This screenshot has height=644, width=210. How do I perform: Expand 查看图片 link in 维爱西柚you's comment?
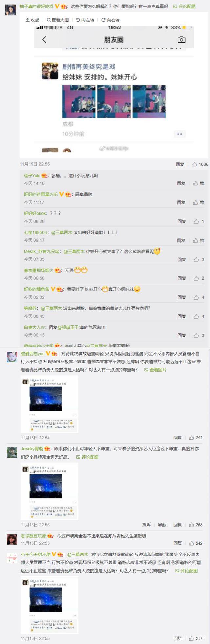(x=156, y=370)
